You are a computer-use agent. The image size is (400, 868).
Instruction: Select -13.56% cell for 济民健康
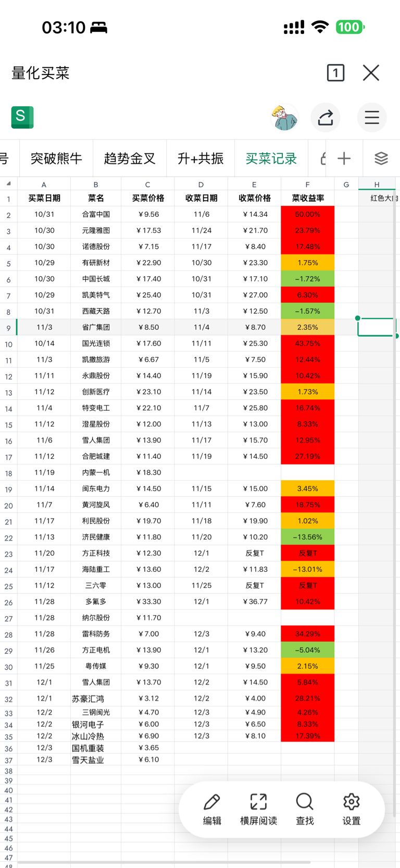pos(307,537)
